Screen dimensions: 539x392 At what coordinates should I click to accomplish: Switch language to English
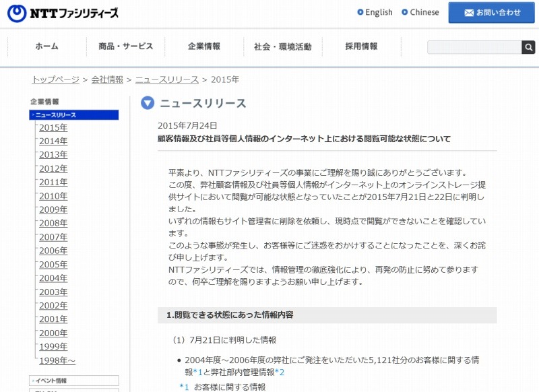(379, 12)
